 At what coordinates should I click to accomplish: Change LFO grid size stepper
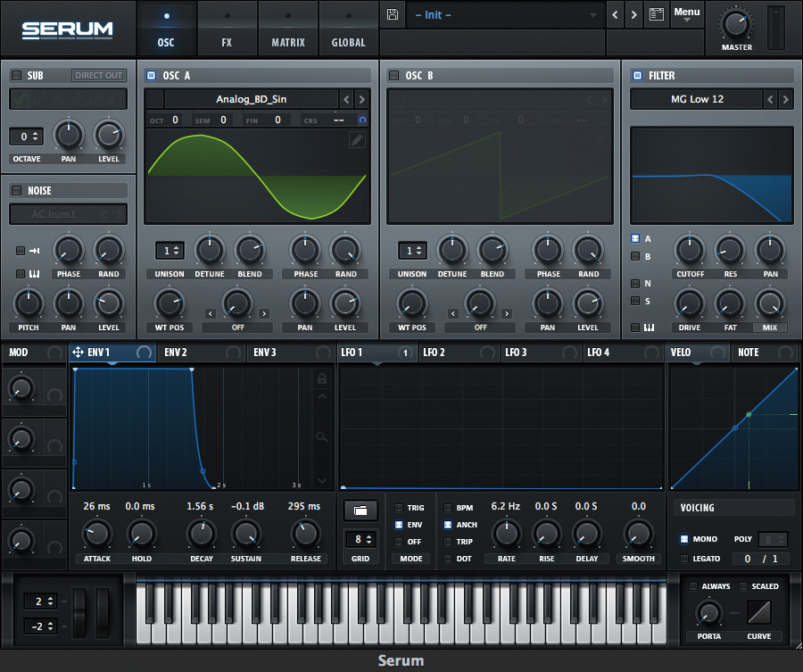coord(360,539)
